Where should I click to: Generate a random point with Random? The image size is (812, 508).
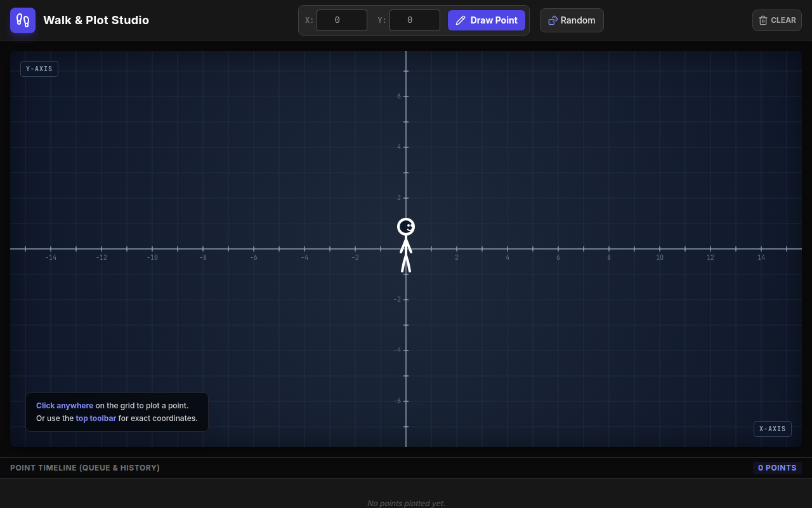click(x=572, y=20)
